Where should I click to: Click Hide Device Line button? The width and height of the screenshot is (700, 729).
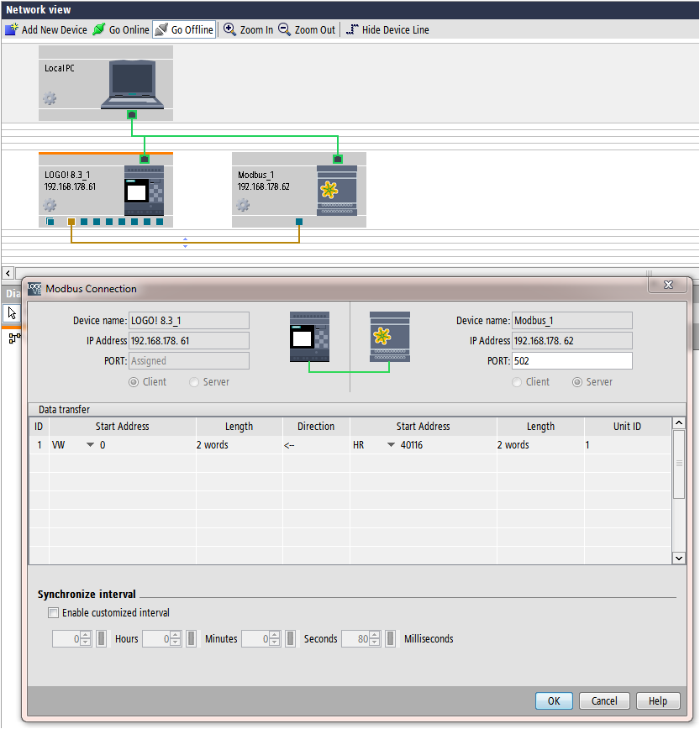coord(387,29)
